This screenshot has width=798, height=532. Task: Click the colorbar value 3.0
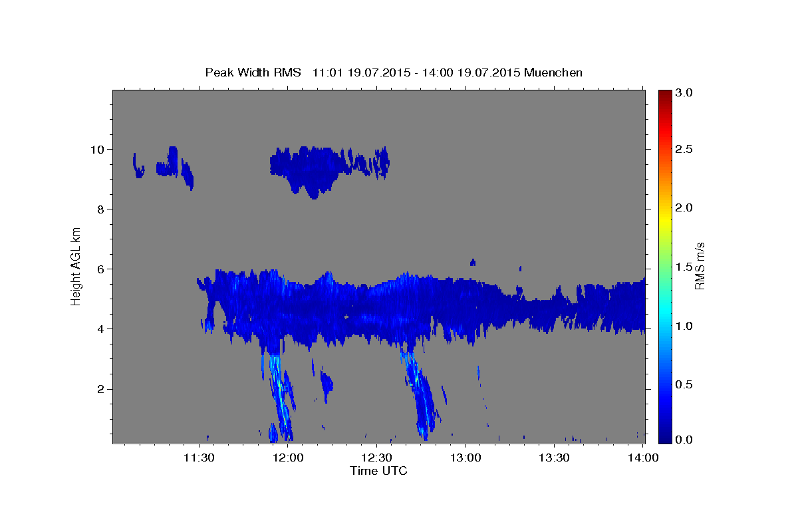point(684,93)
